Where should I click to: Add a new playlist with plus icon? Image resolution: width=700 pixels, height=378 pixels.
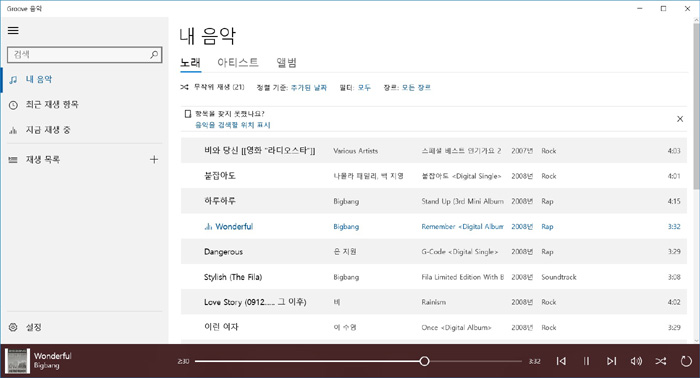(x=154, y=159)
